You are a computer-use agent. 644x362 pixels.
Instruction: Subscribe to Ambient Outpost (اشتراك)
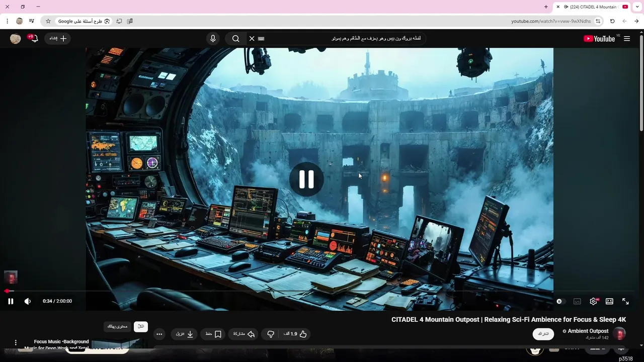543,334
